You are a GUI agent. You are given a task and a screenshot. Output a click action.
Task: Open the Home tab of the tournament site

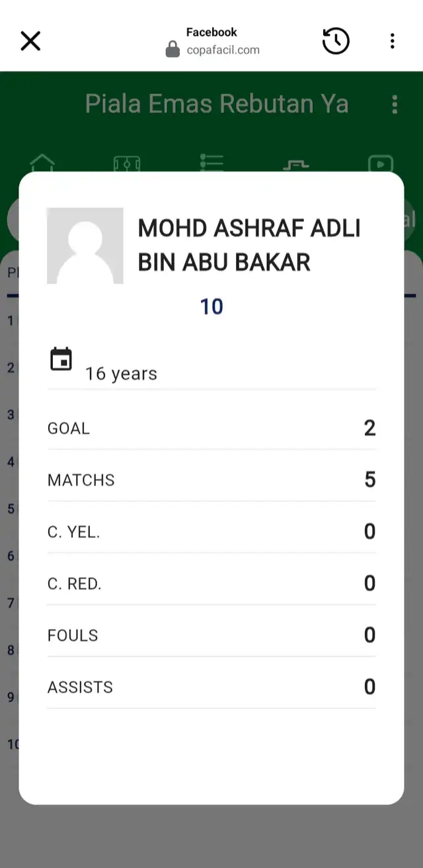[42, 161]
